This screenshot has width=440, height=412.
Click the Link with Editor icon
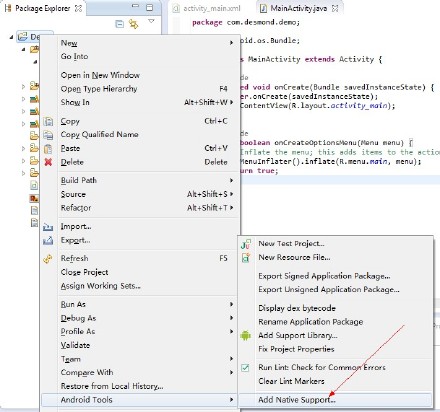pyautogui.click(x=133, y=24)
